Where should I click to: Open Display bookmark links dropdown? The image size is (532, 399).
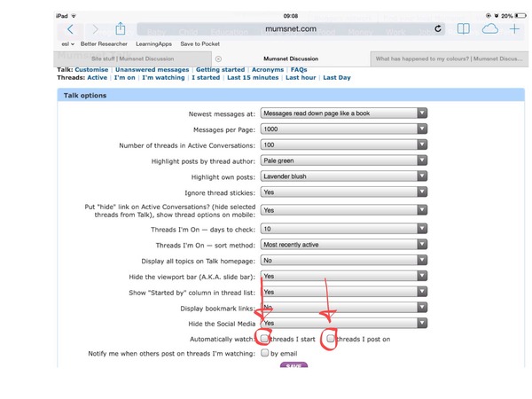tap(344, 308)
